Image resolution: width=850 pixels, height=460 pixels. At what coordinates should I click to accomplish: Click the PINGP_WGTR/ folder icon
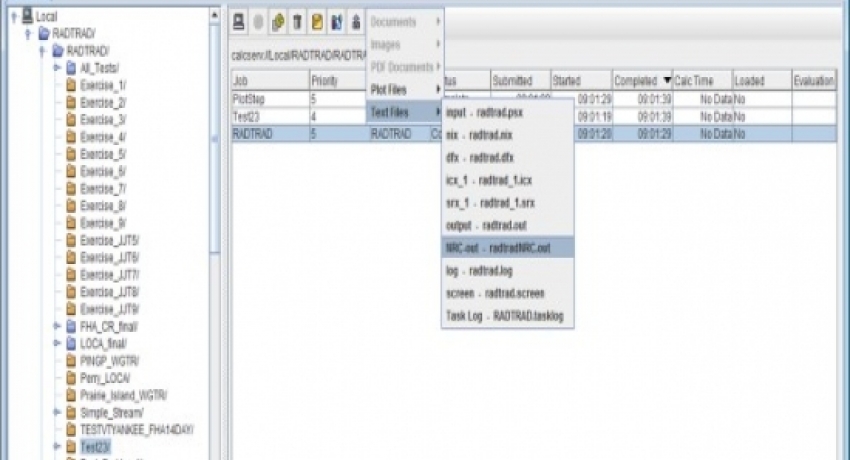[x=71, y=361]
